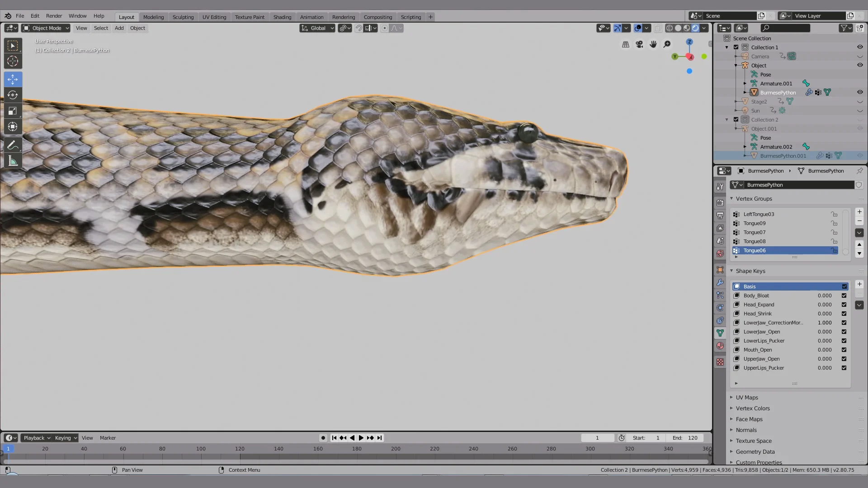Switch to solid viewport shading
Screen dimensions: 868x488
pyautogui.click(x=678, y=28)
